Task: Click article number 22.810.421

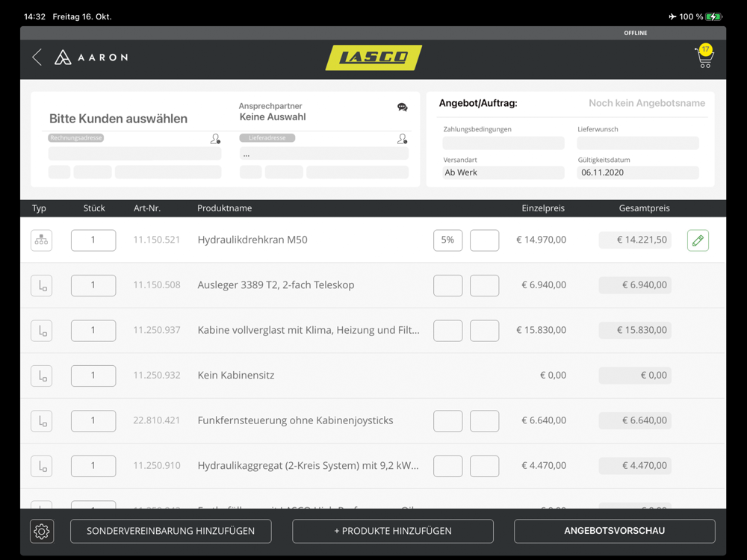Action: click(x=156, y=420)
